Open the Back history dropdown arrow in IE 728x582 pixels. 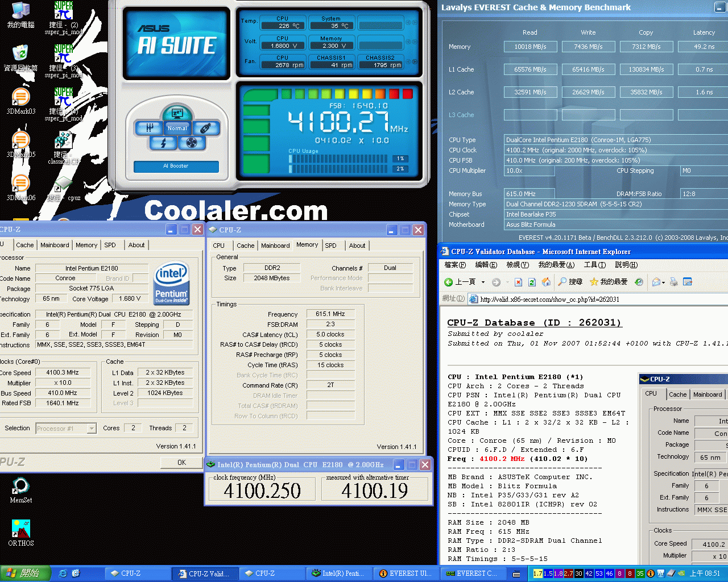coord(483,282)
